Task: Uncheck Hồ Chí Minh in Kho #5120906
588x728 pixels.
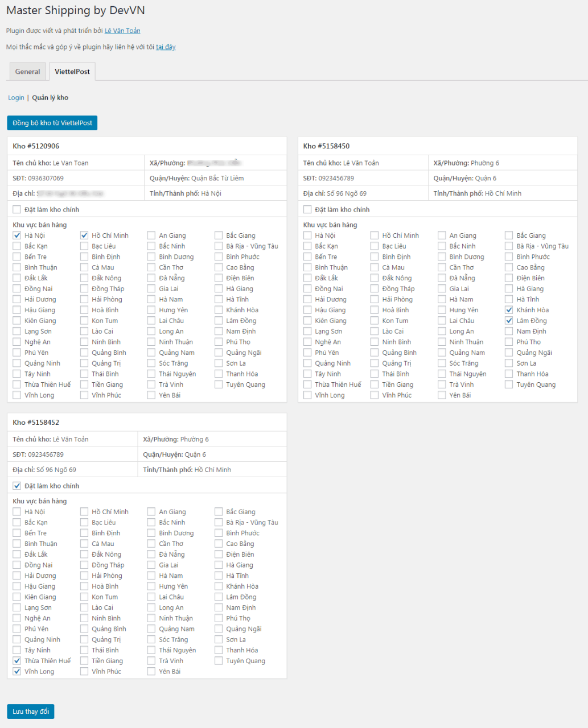Action: [x=84, y=235]
